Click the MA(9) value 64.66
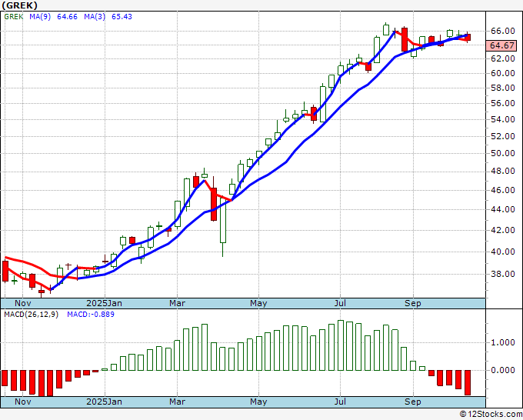The height and width of the screenshot is (420, 523). (x=67, y=17)
